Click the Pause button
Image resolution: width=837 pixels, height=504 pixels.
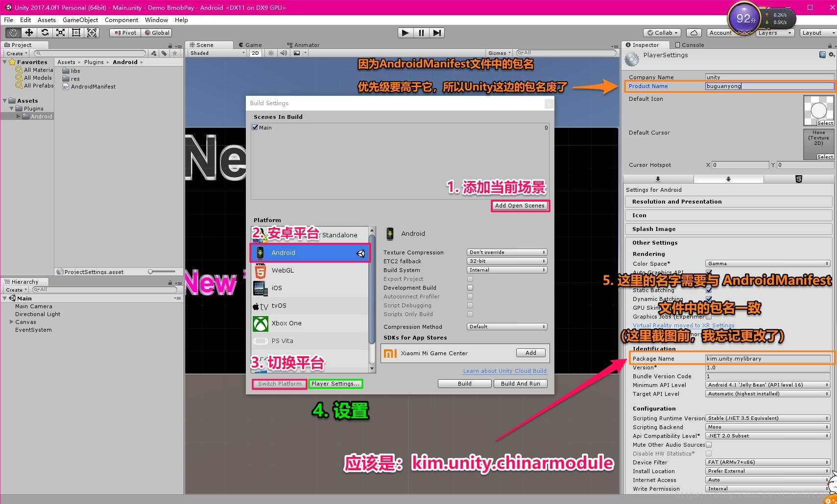(x=421, y=33)
